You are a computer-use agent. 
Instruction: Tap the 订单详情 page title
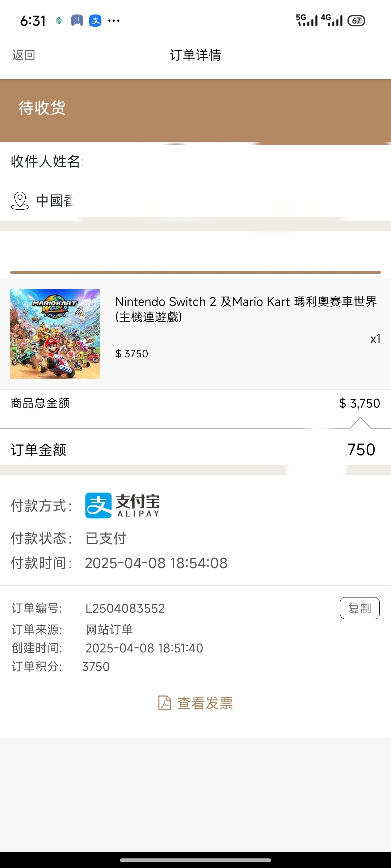195,55
